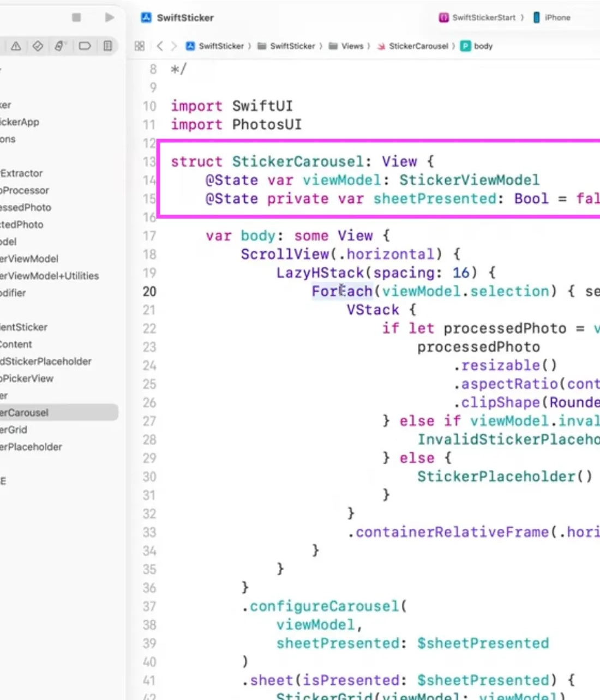Click '.resizable()' on line 24
The height and width of the screenshot is (700, 600).
[505, 365]
